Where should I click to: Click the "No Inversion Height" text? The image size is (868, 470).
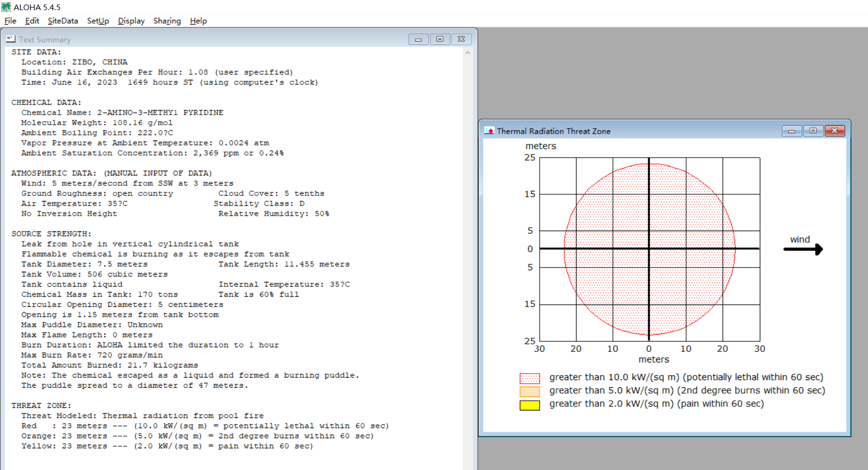tap(69, 214)
